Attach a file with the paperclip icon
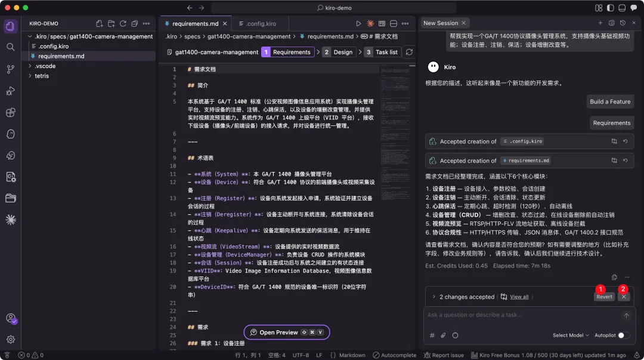644x360 pixels. [x=443, y=336]
